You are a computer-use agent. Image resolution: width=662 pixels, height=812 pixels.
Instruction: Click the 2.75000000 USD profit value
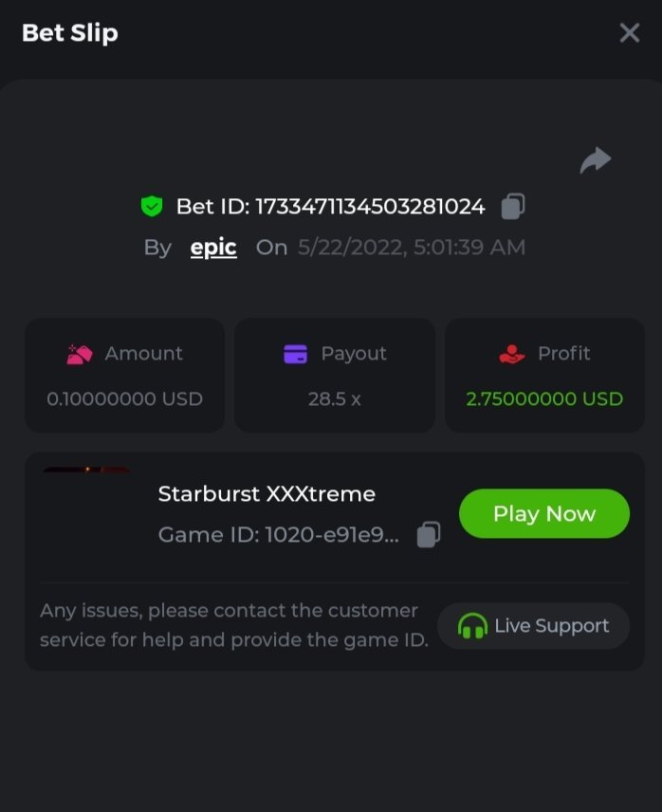click(544, 398)
